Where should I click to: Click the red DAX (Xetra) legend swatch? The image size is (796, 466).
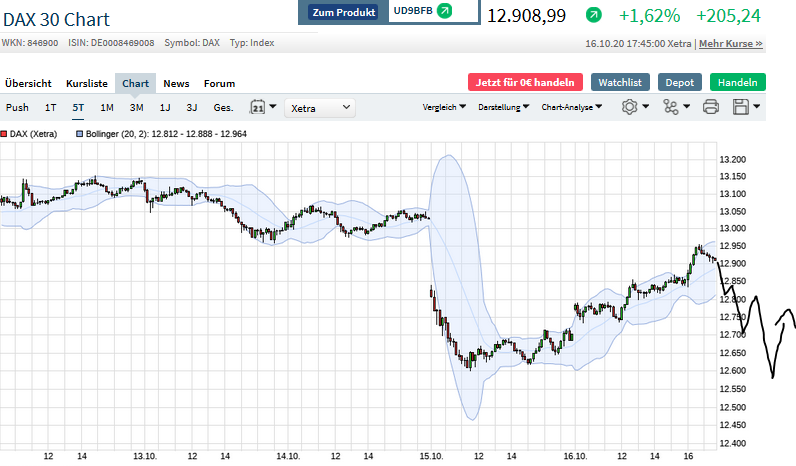tap(4, 133)
